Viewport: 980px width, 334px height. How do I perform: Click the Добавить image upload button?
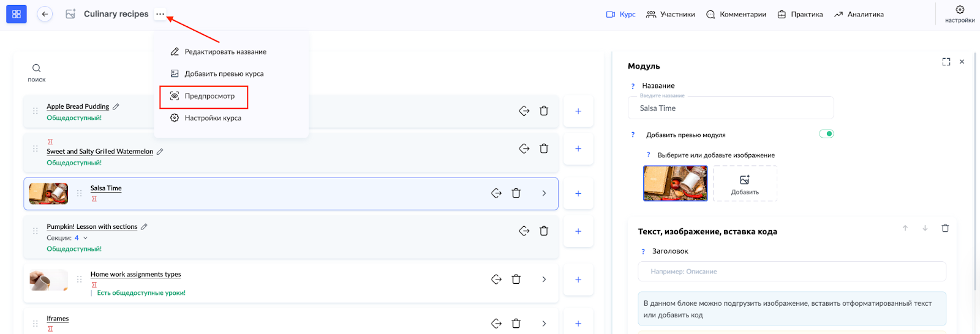tap(744, 184)
